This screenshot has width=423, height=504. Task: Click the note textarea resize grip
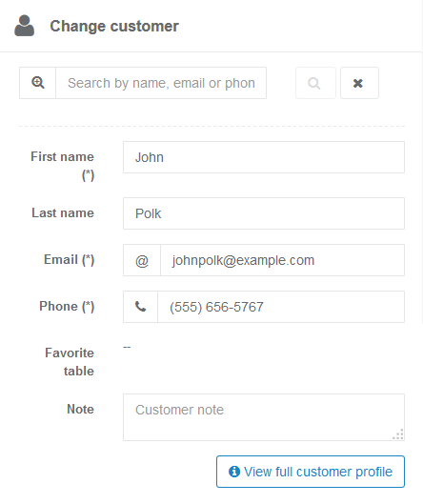pyautogui.click(x=398, y=434)
